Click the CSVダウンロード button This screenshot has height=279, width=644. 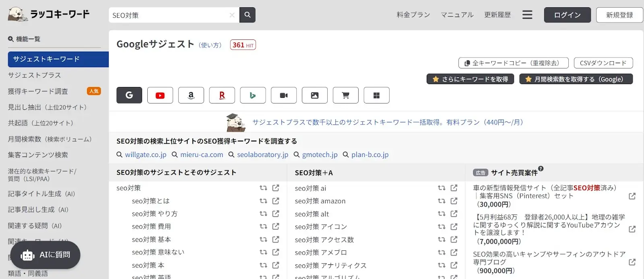click(603, 63)
